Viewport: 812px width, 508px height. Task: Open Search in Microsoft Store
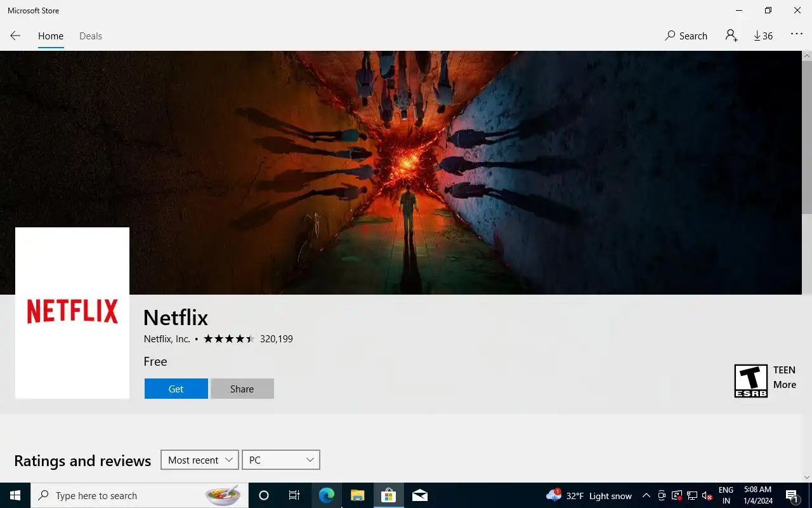point(686,36)
